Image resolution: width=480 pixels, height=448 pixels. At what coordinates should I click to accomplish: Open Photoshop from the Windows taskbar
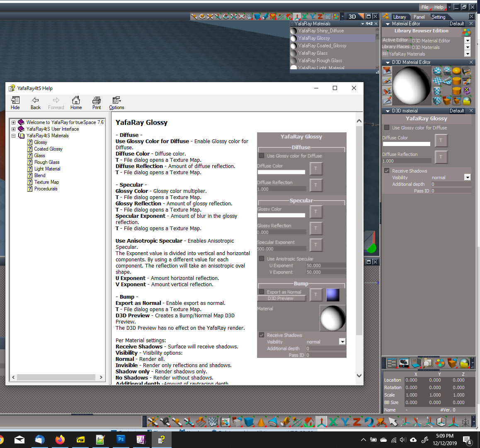(x=121, y=439)
